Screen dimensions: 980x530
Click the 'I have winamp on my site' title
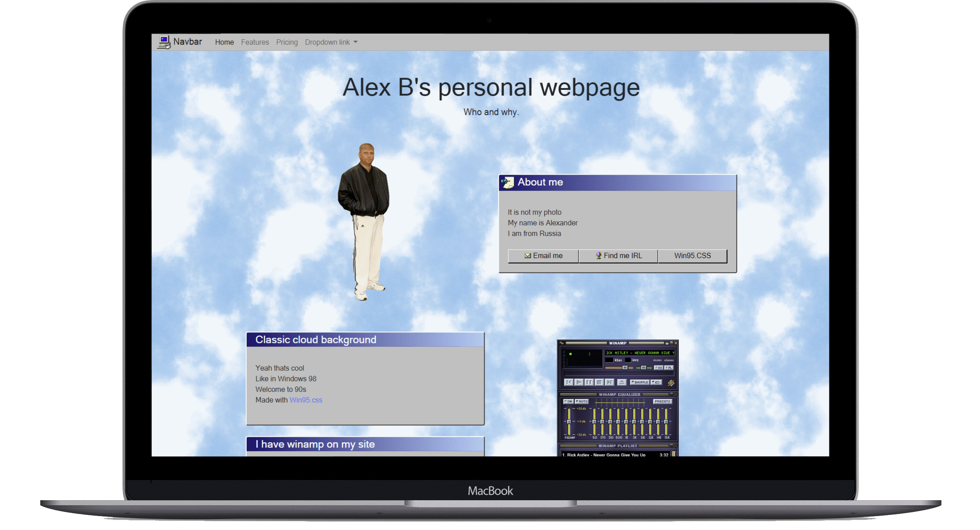315,444
